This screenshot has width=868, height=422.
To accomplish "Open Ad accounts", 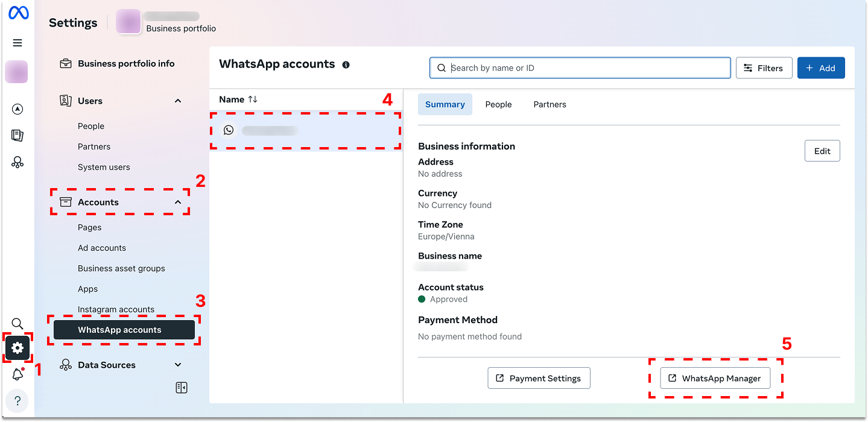I will pyautogui.click(x=102, y=248).
